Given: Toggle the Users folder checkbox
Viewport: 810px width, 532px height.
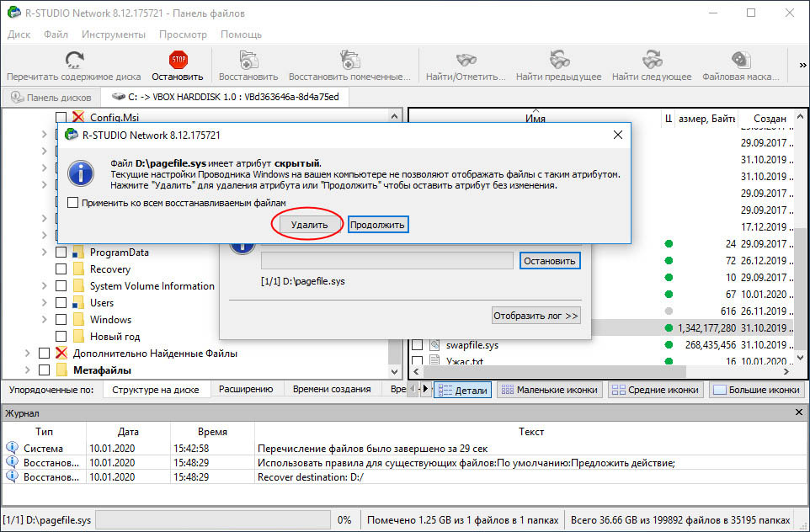Looking at the screenshot, I should 61,303.
